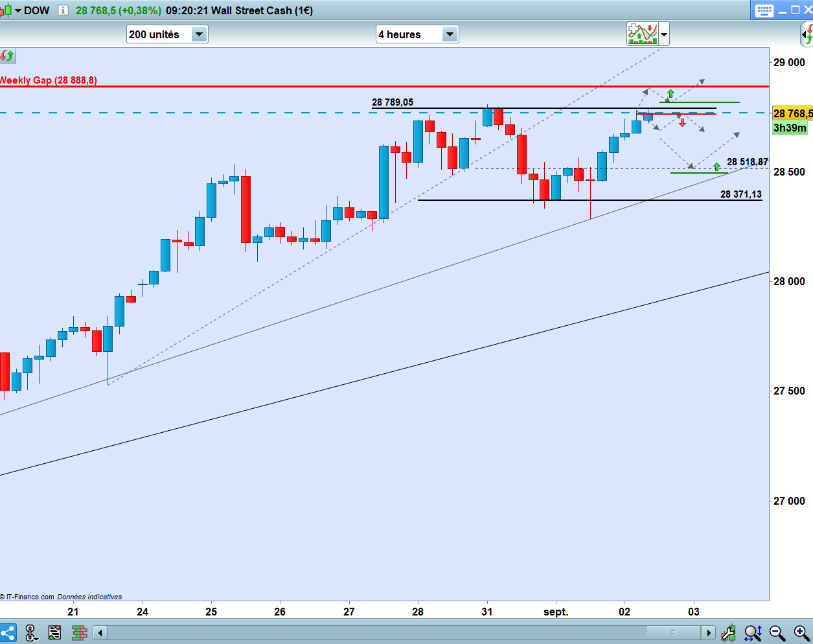Image resolution: width=813 pixels, height=644 pixels.
Task: Click the current price tag 28 768,5
Action: tap(792, 113)
